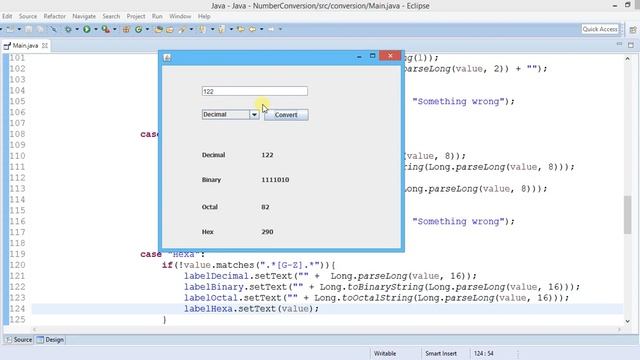Click the number input field containing 122

pos(255,91)
